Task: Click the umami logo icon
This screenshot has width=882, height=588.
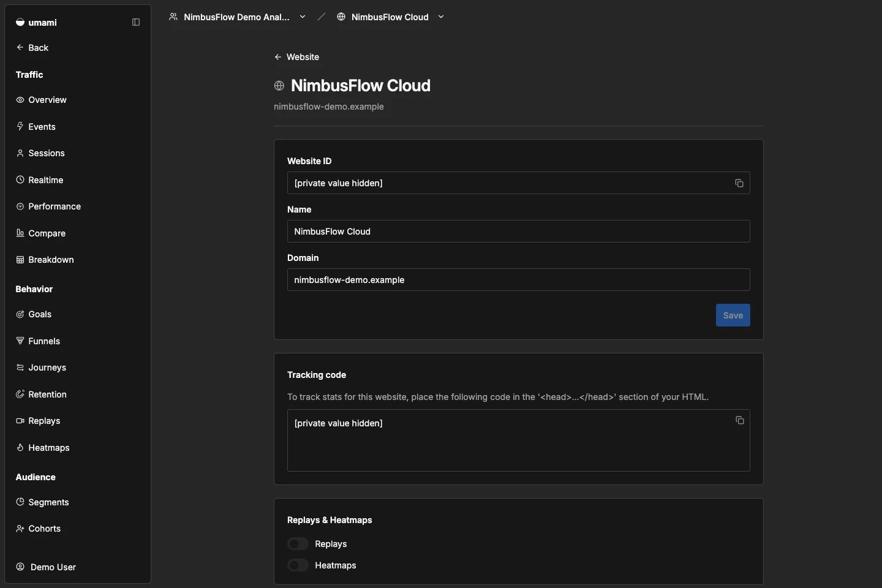Action: [x=20, y=22]
